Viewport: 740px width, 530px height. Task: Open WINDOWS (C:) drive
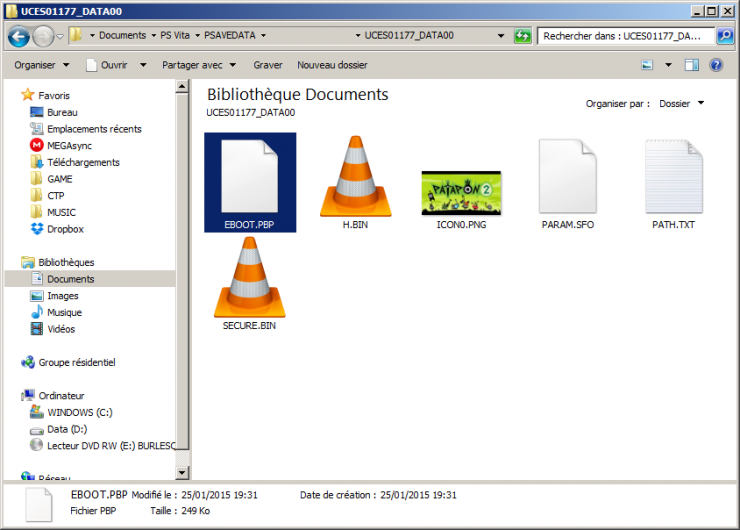(x=71, y=412)
